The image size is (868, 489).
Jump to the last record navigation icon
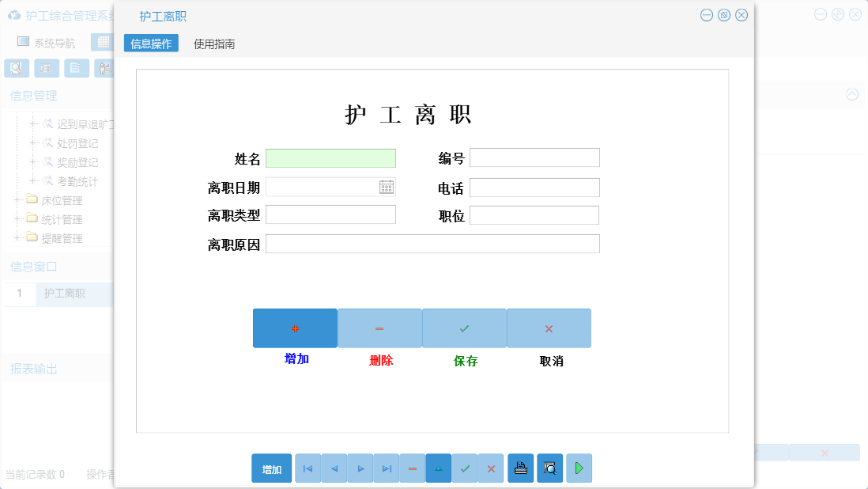387,468
